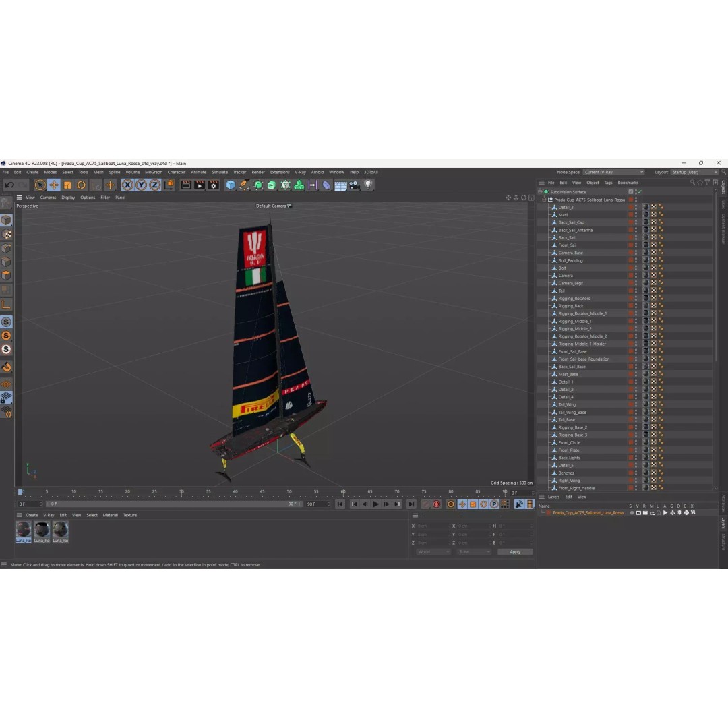Switch to the Takes side tab

(723, 204)
